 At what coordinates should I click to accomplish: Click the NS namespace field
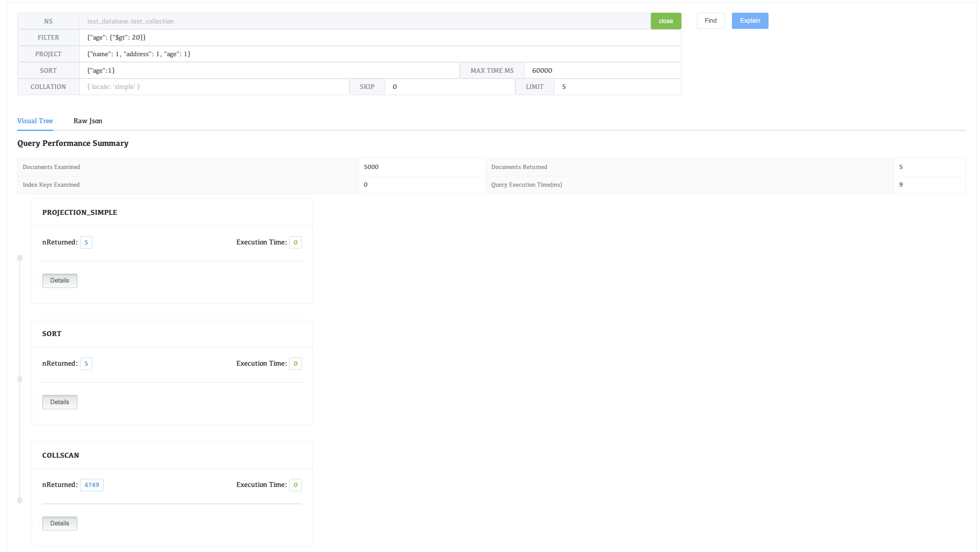(x=364, y=21)
